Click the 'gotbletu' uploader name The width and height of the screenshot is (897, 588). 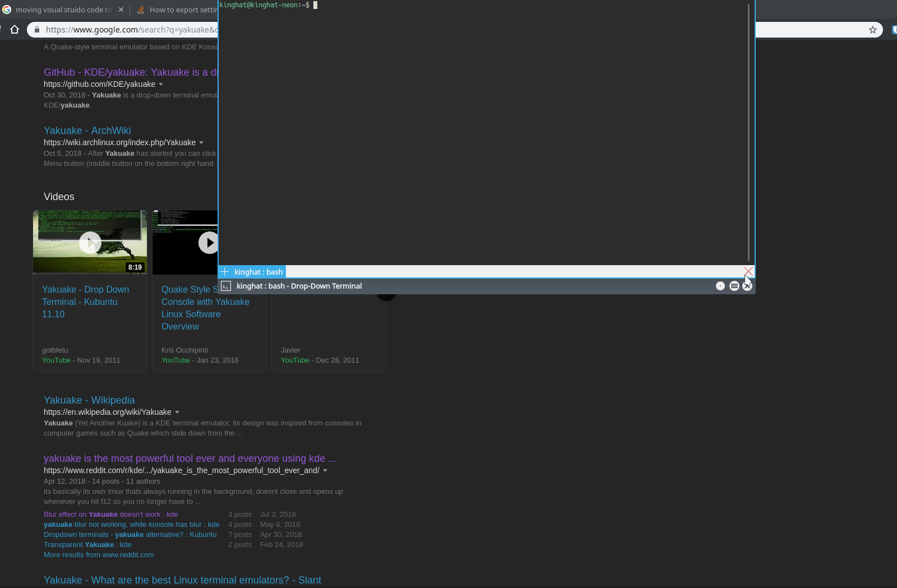click(x=55, y=350)
